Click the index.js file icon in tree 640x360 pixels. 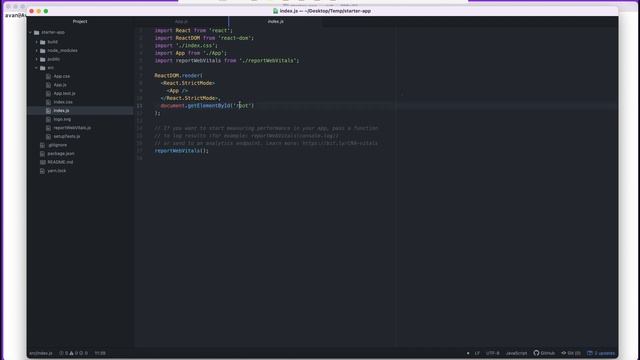(x=49, y=111)
